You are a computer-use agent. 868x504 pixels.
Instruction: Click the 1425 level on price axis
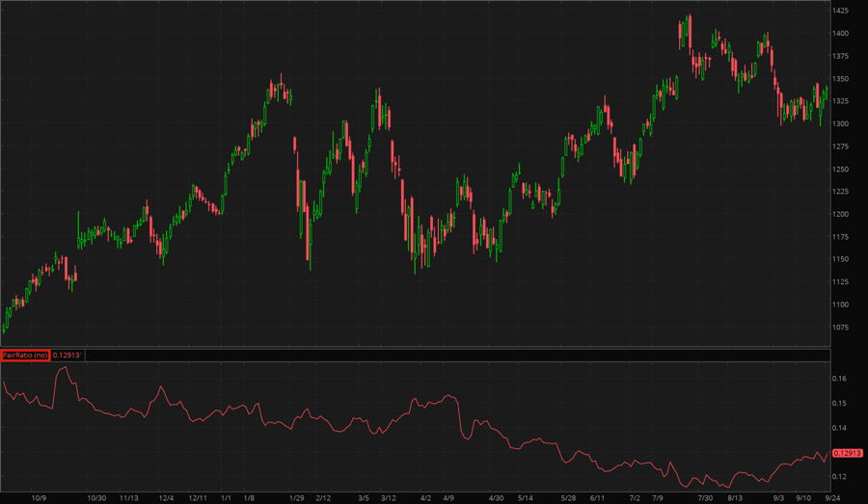(x=844, y=11)
